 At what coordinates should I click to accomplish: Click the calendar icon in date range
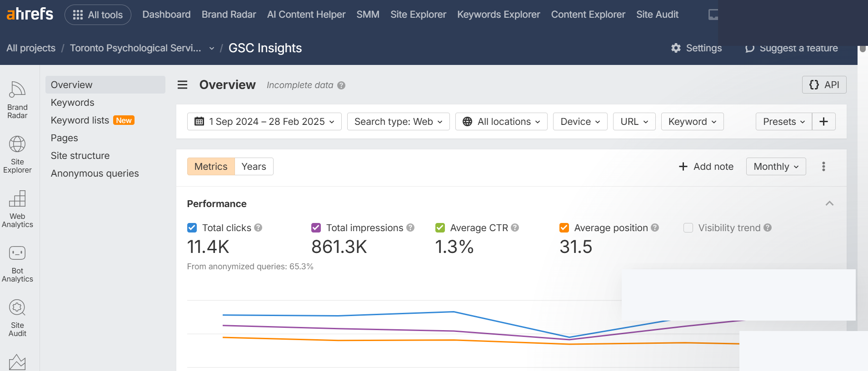pyautogui.click(x=199, y=121)
